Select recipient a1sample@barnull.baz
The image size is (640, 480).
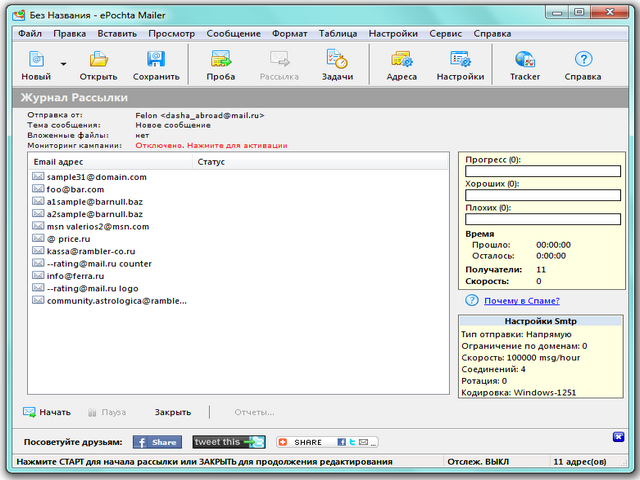pyautogui.click(x=95, y=202)
